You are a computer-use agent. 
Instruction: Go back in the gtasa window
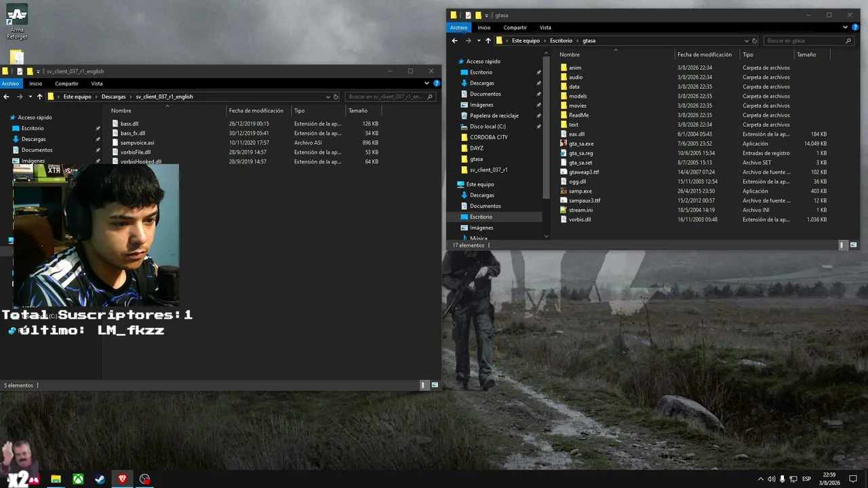(456, 41)
